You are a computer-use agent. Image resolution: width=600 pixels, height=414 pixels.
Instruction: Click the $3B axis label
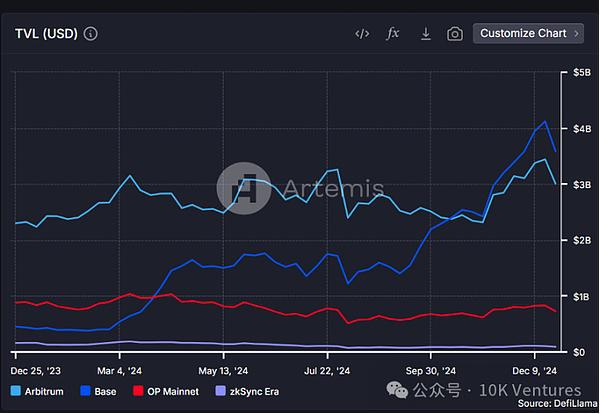pos(582,184)
